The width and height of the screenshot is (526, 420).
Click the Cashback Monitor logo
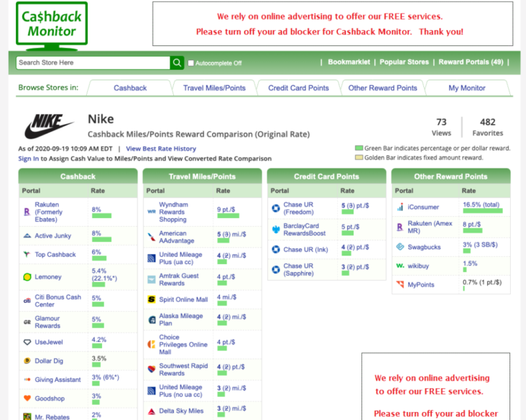coord(52,26)
